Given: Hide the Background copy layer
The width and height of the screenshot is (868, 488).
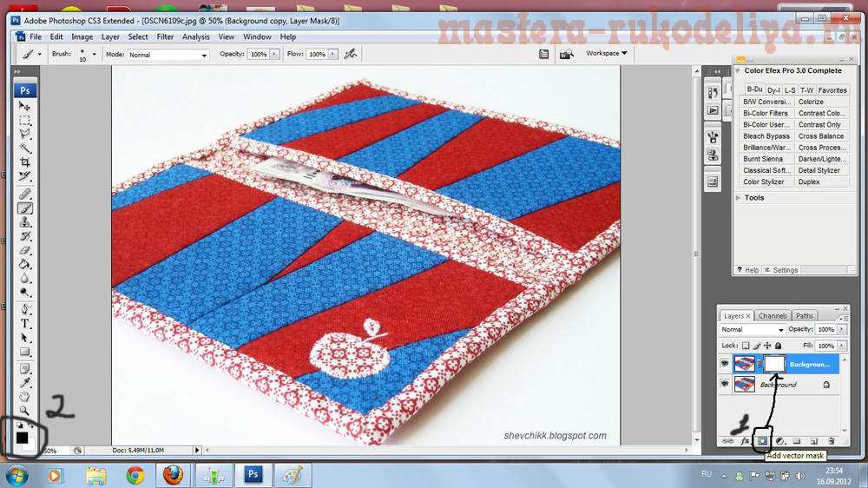Looking at the screenshot, I should tap(725, 364).
